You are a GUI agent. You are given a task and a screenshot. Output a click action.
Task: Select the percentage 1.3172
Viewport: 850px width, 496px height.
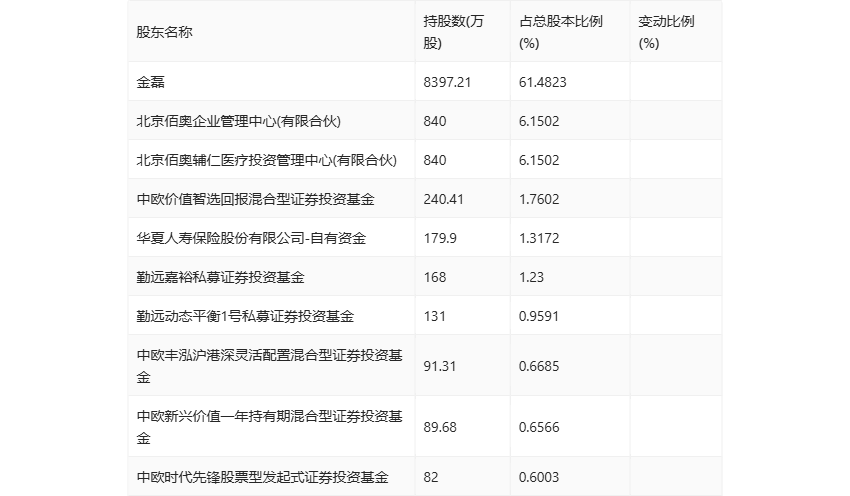[539, 238]
